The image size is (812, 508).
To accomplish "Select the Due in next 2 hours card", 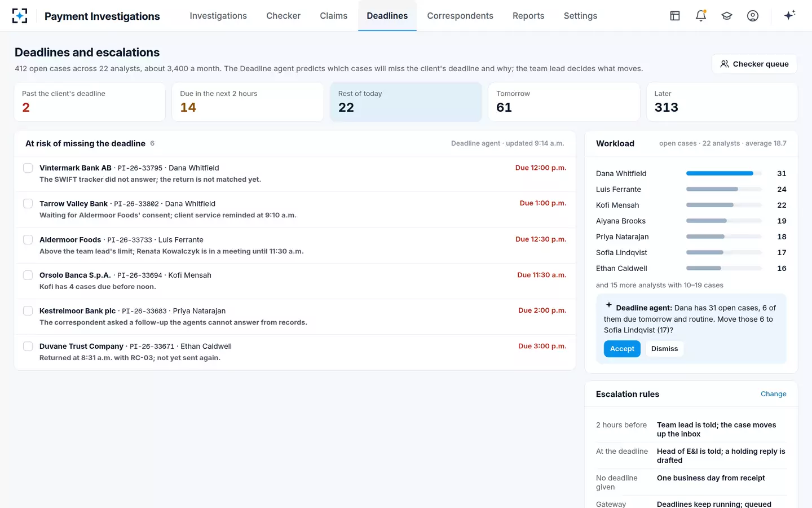I will [x=248, y=102].
